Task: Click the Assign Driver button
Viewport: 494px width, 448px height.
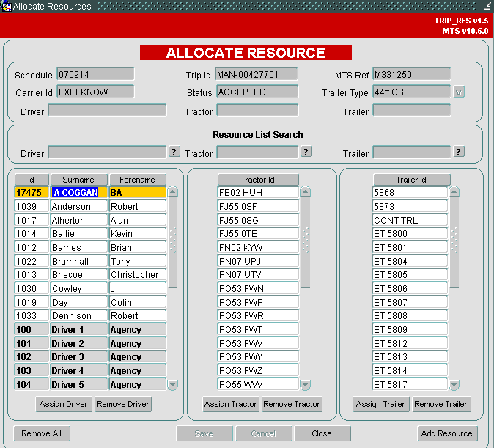Action: [x=64, y=404]
